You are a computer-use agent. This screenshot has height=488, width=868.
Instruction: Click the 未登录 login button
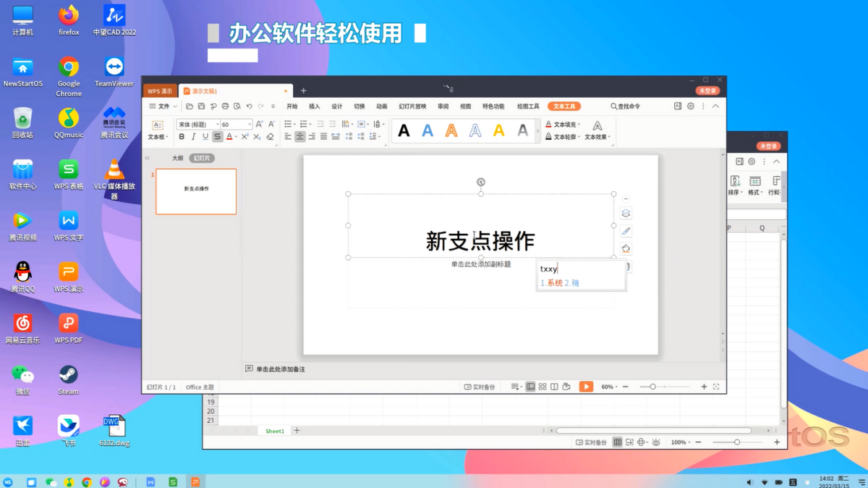pos(707,91)
